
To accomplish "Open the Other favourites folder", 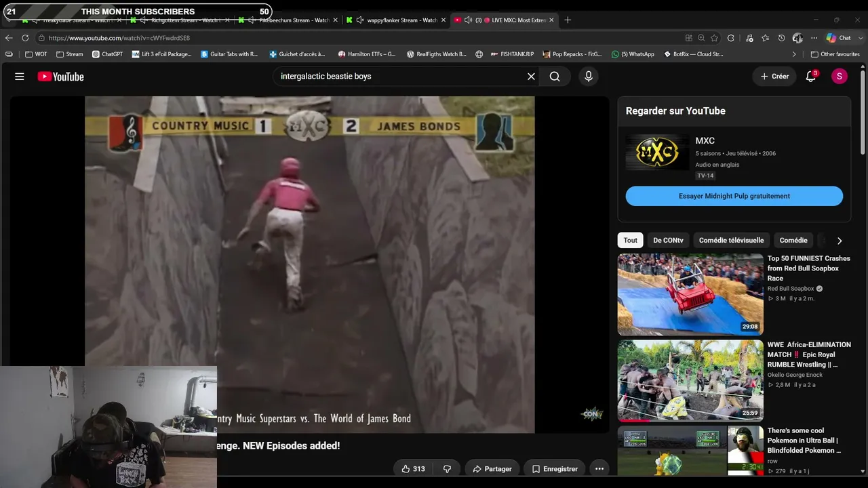I will coord(835,54).
